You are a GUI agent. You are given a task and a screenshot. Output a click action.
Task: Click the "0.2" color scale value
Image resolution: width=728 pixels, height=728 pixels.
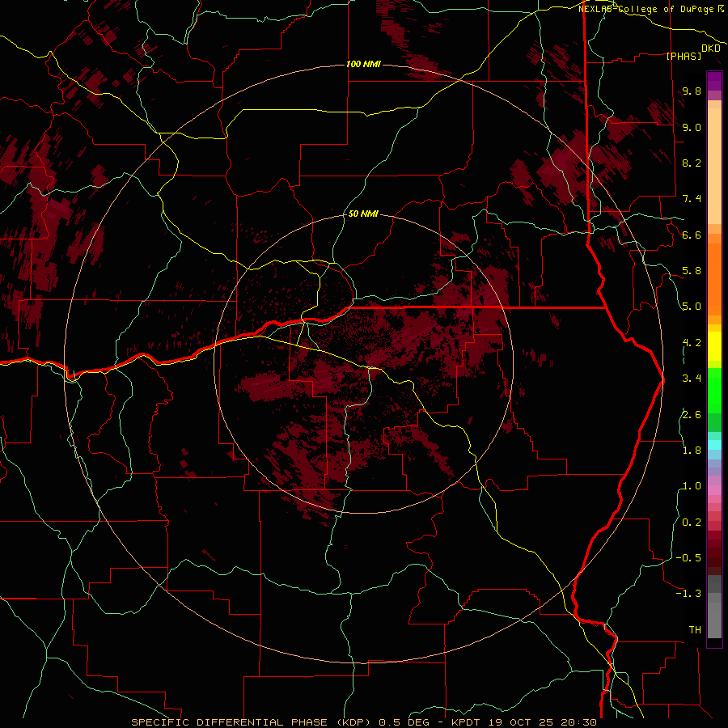coord(692,523)
